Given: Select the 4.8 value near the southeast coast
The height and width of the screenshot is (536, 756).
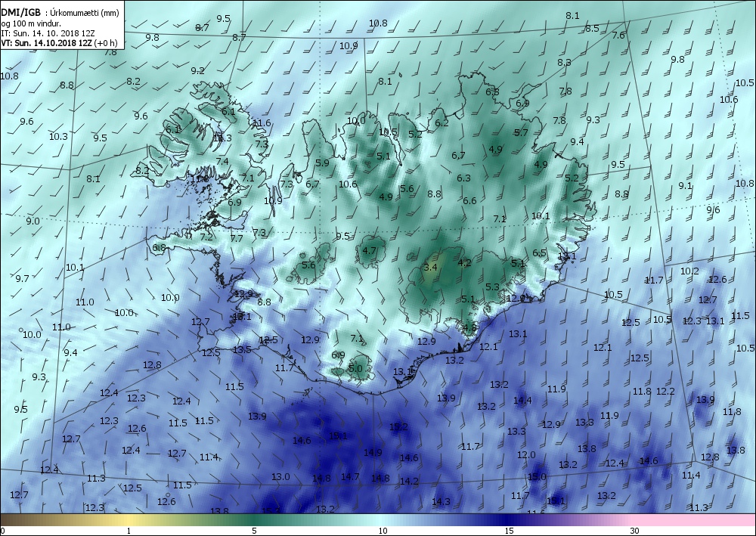Looking at the screenshot, I should [469, 327].
